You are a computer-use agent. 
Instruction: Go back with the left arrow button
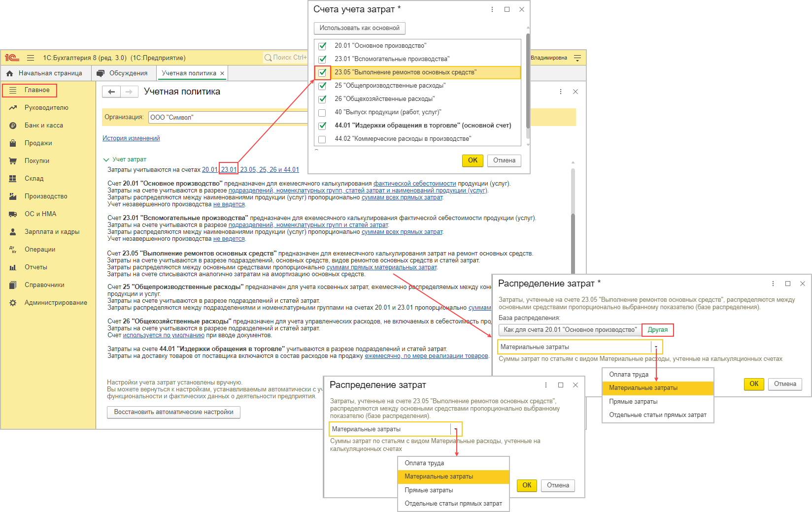pyautogui.click(x=111, y=92)
